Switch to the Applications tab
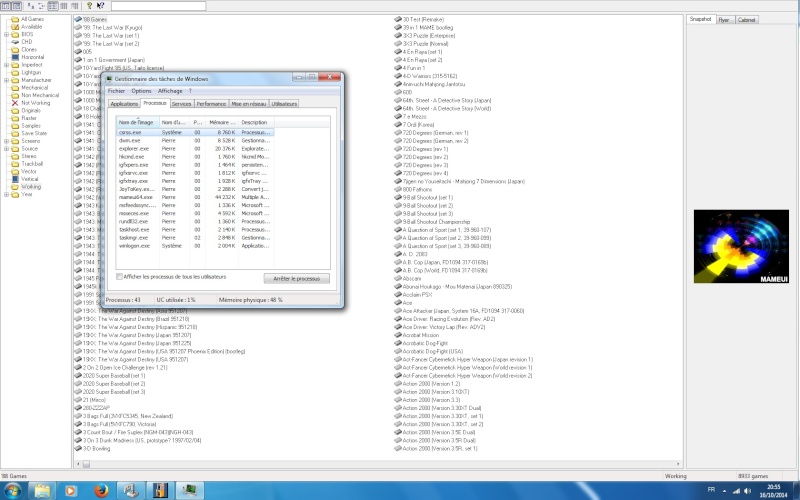800x500 pixels. click(x=124, y=104)
